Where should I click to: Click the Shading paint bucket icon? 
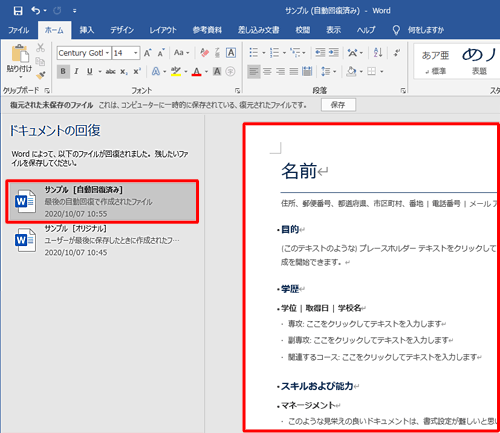tap(351, 71)
